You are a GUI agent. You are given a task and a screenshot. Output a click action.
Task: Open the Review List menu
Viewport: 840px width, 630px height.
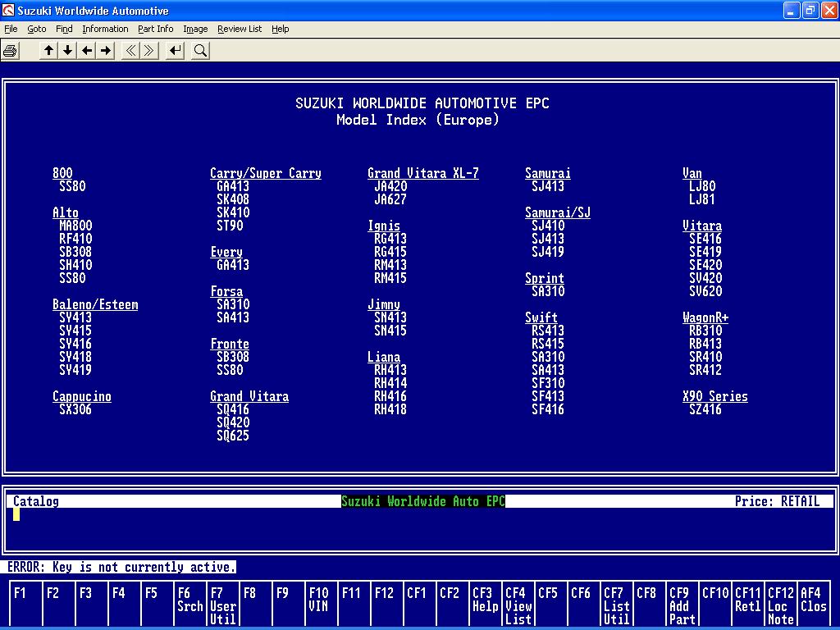tap(240, 29)
